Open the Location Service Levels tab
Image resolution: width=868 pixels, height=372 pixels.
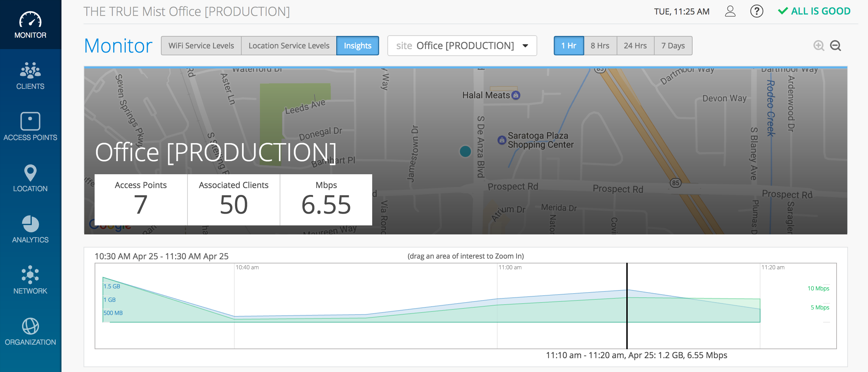pos(289,46)
